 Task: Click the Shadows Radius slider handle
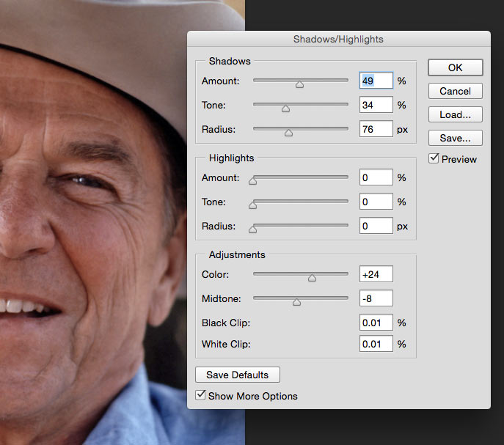[x=288, y=133]
